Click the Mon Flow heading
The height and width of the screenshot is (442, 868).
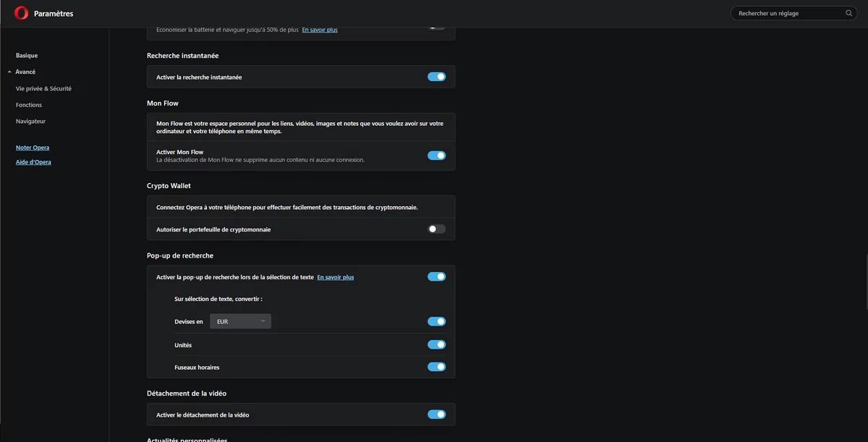tap(163, 103)
